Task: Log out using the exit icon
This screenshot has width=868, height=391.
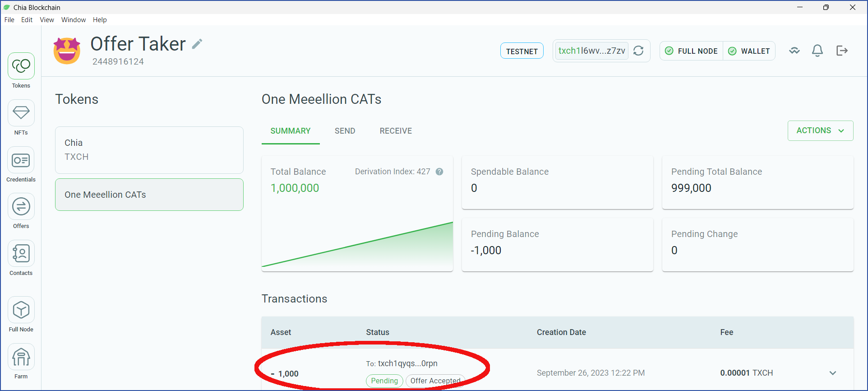Action: [842, 51]
